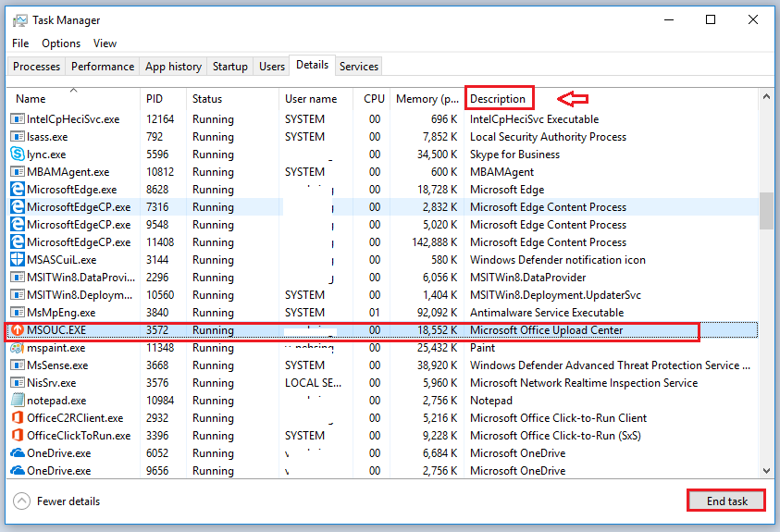
Task: Sort by PID column header
Action: point(163,99)
